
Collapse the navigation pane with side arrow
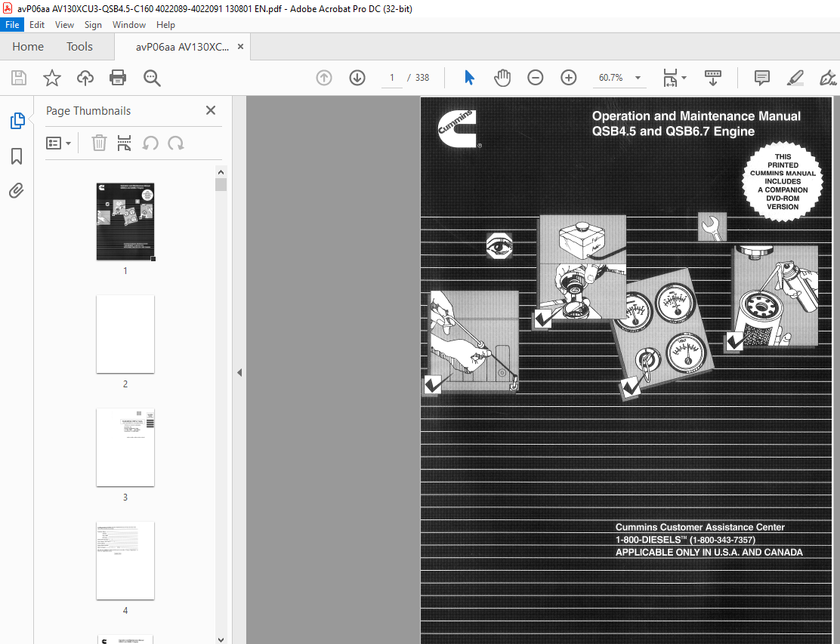click(239, 373)
